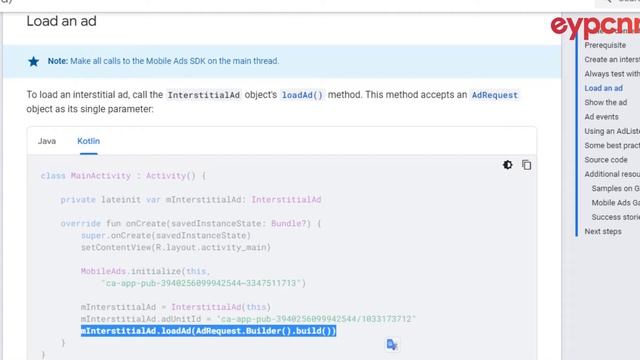Open Samples on GitHub link

point(616,188)
